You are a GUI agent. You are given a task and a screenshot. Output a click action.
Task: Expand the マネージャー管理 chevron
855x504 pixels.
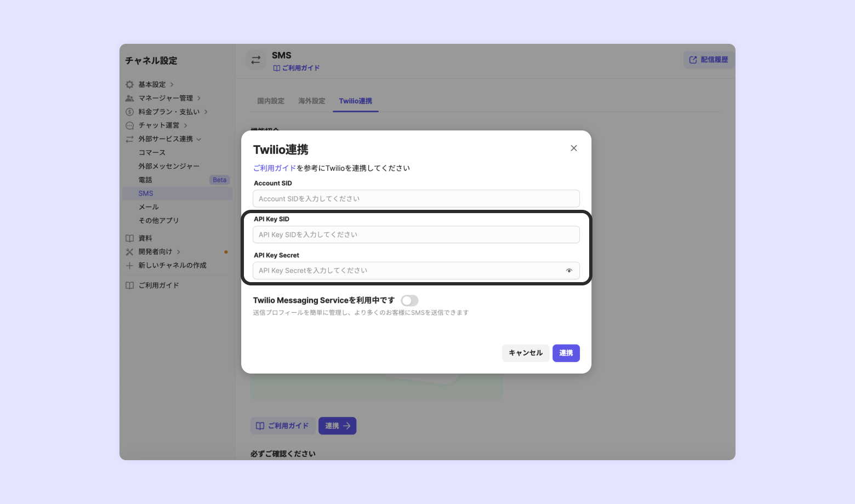point(199,98)
